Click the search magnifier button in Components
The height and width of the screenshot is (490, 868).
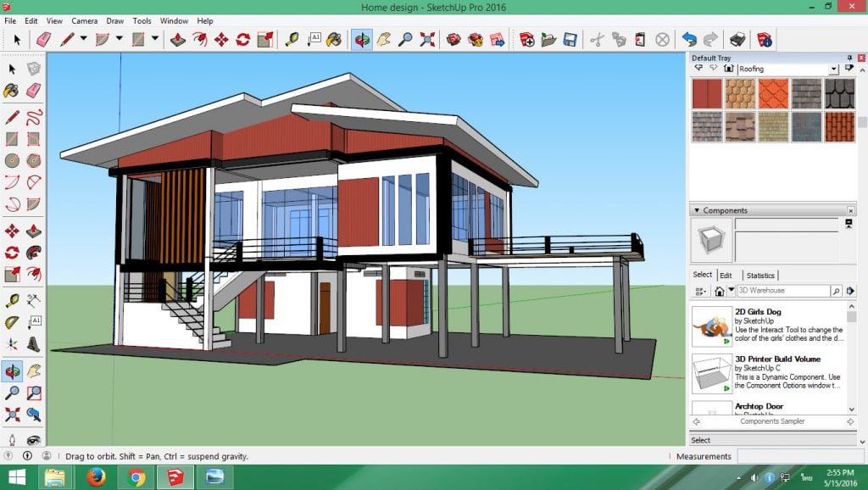click(x=836, y=291)
